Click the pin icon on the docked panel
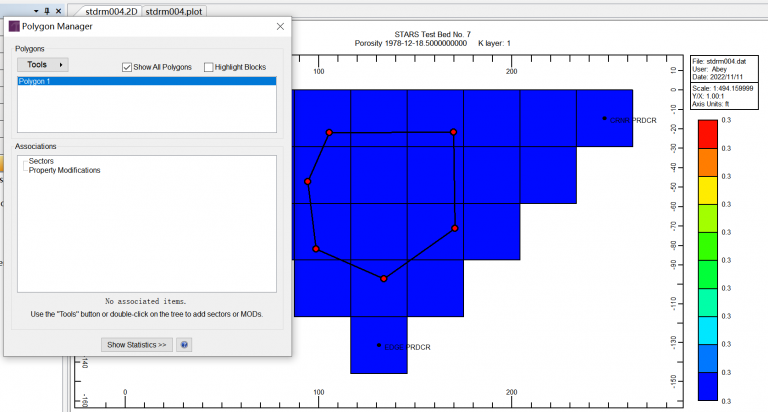 click(47, 10)
